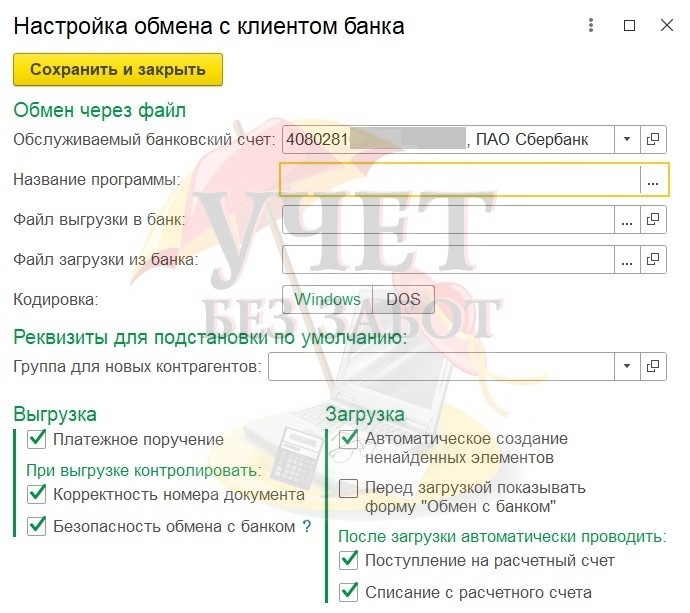Select DOS encoding
The width and height of the screenshot is (690, 613).
[x=403, y=300]
